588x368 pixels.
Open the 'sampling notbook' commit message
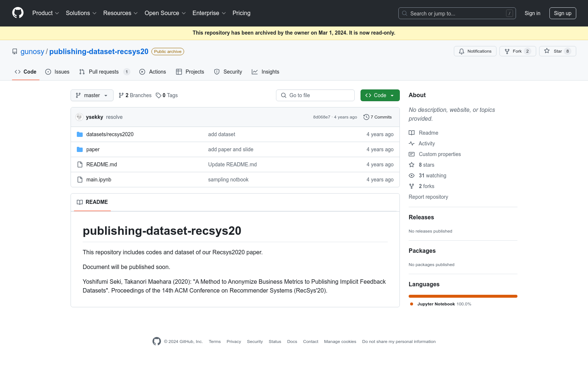coord(228,180)
